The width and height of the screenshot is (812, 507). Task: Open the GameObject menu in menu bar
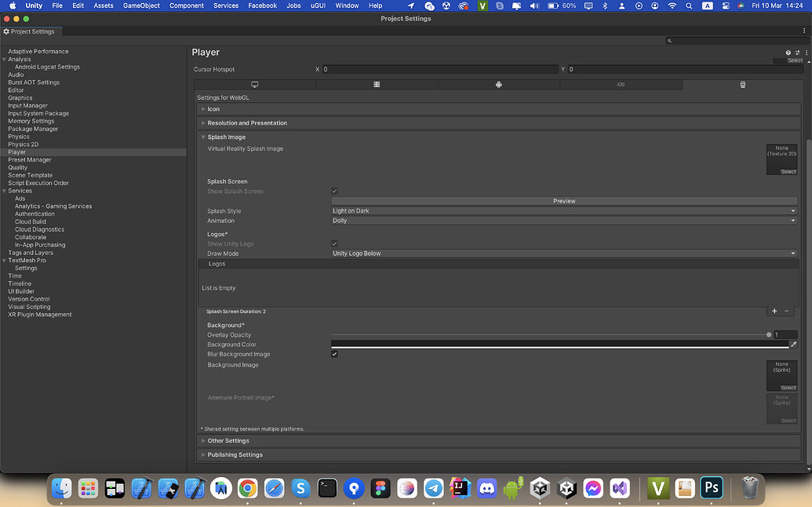click(x=141, y=5)
